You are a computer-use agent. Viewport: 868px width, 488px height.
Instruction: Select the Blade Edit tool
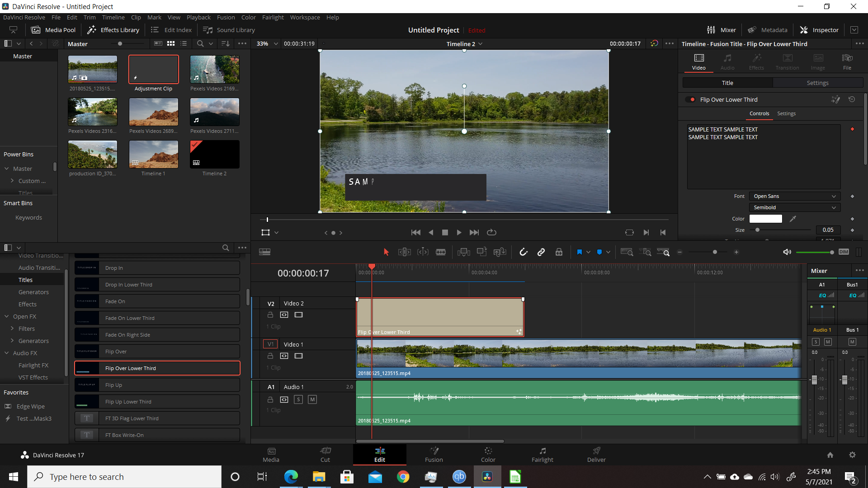pos(441,252)
